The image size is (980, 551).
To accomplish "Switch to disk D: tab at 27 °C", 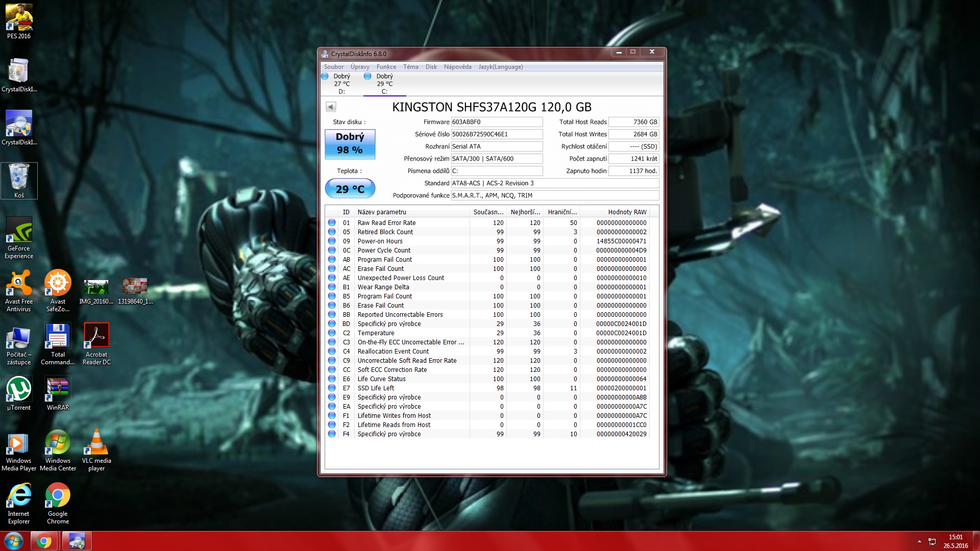I will coord(341,84).
